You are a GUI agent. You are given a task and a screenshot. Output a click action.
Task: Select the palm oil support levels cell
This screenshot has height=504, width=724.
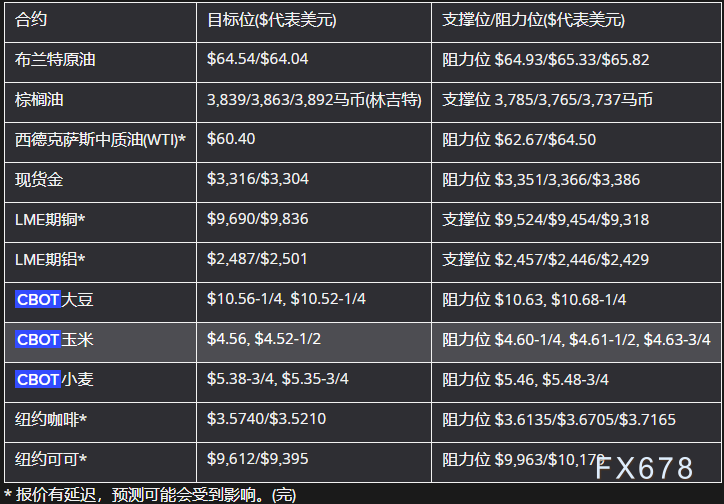click(x=547, y=100)
